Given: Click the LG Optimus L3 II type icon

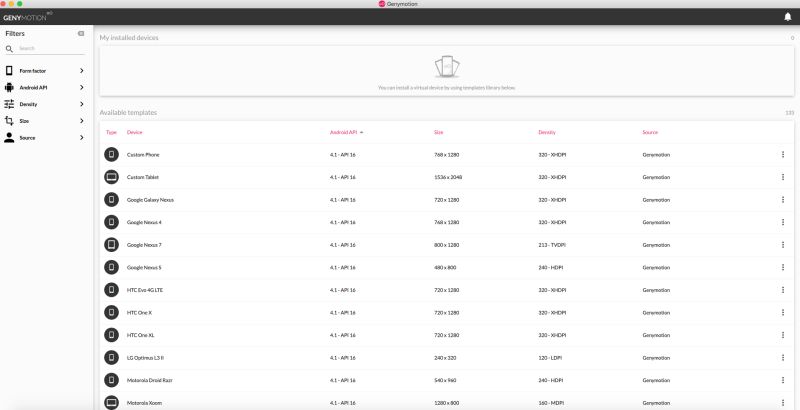Looking at the screenshot, I should (111, 357).
